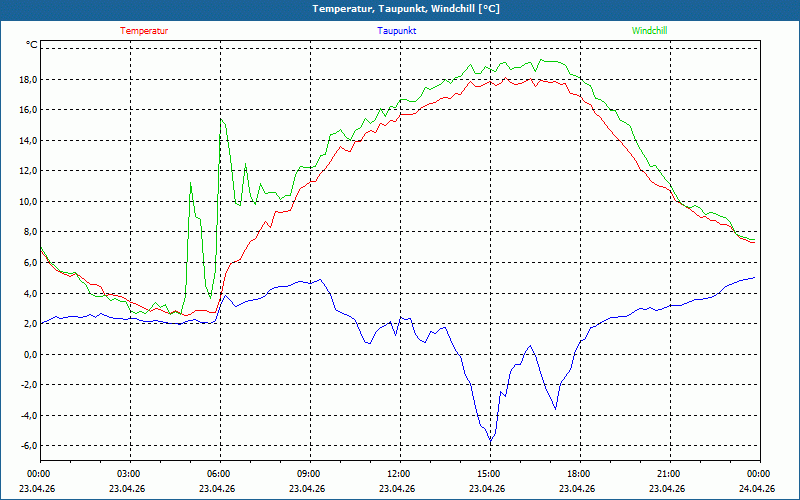Click the 2,0 y-axis value

[31, 324]
